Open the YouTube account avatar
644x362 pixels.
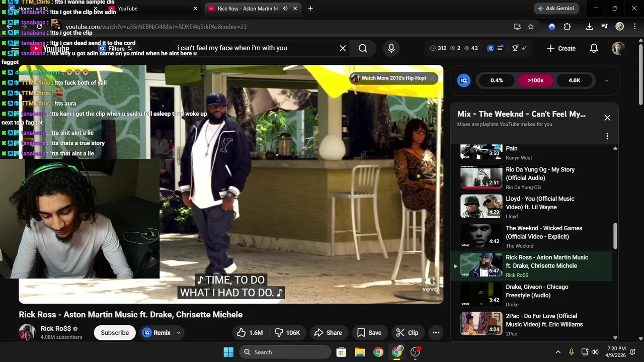coord(618,48)
